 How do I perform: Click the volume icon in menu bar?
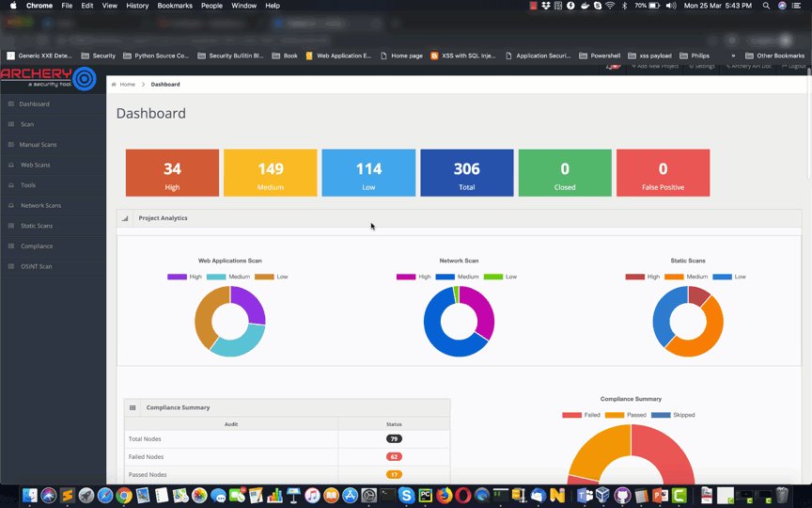pos(671,6)
